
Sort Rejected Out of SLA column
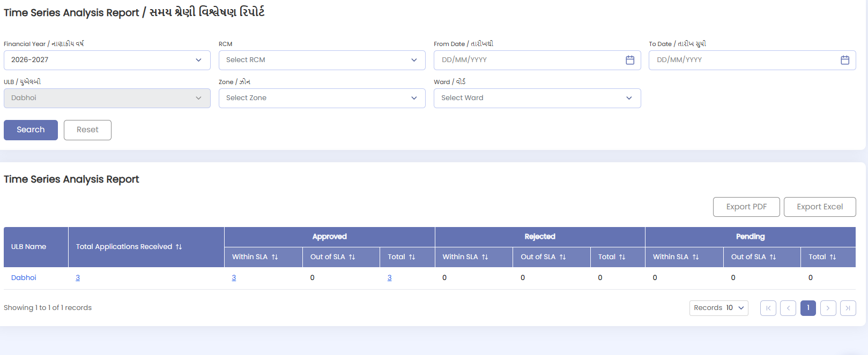pos(563,257)
